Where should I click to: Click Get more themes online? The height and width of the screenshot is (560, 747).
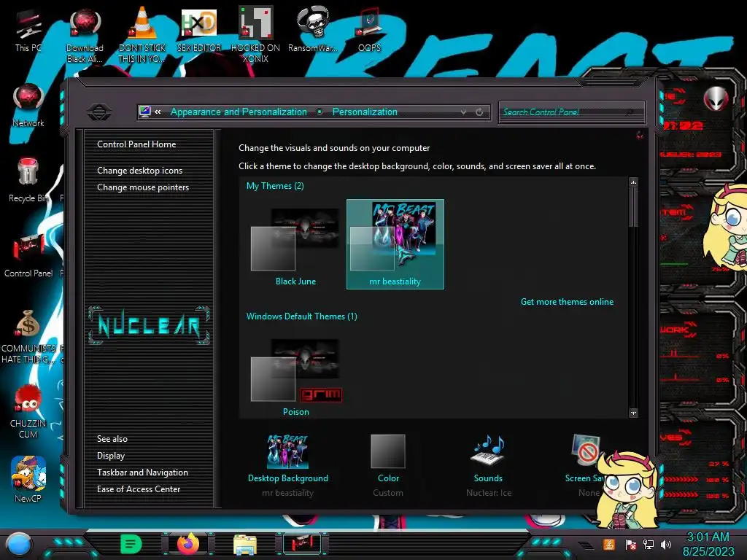tap(567, 302)
